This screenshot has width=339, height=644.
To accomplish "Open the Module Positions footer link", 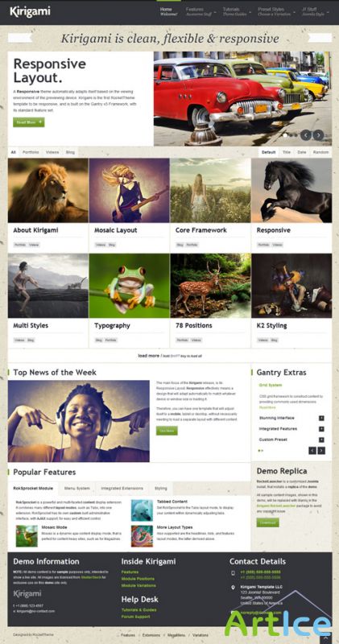I will tap(138, 579).
